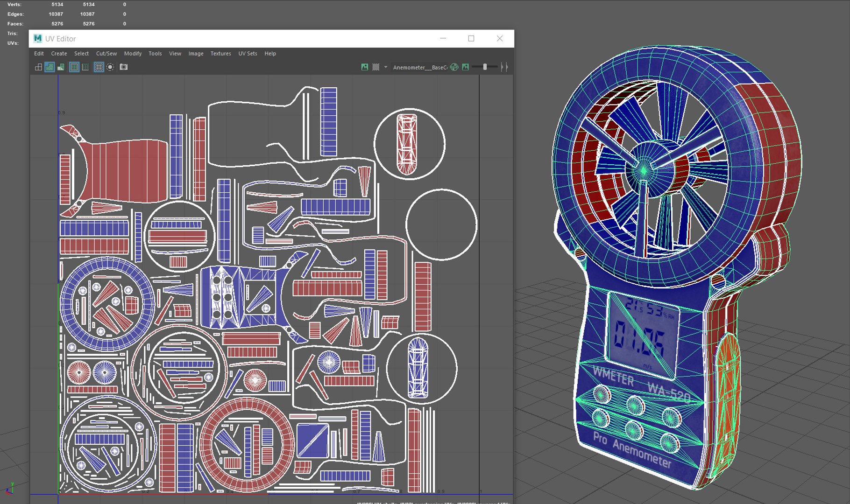850x504 pixels.
Task: Click the wireframe shells display icon
Action: (x=38, y=67)
